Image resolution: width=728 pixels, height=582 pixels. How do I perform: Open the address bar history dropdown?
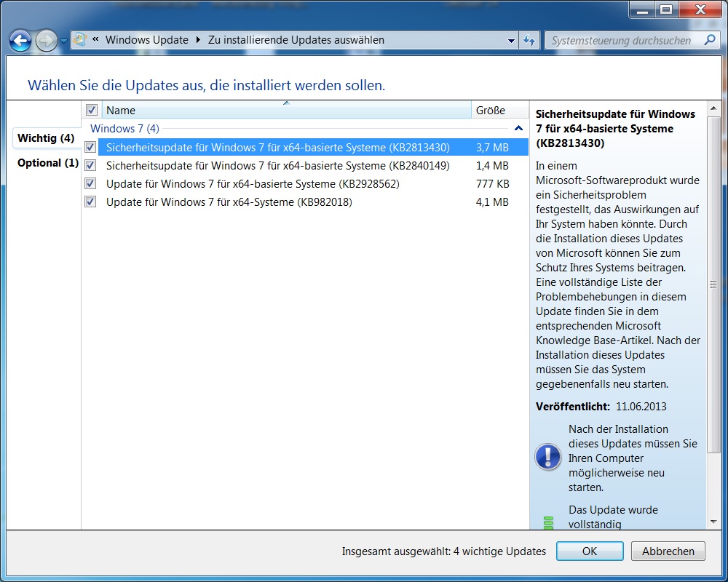tap(511, 41)
